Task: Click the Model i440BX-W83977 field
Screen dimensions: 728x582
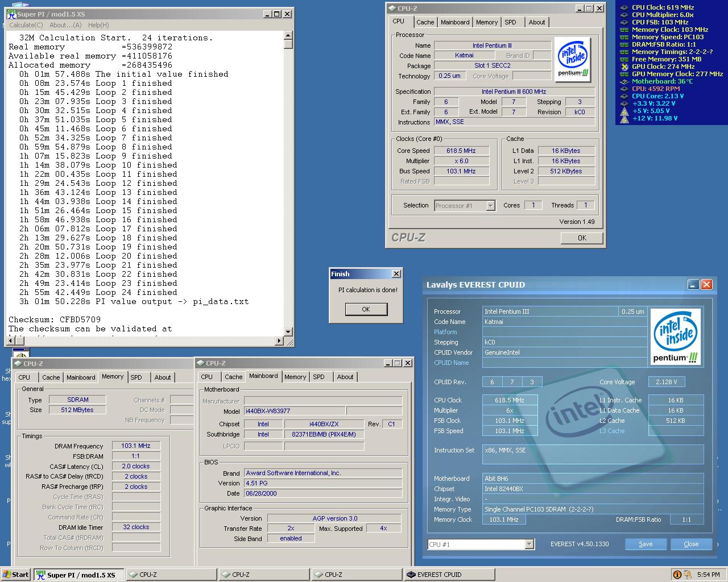Action: click(x=294, y=411)
